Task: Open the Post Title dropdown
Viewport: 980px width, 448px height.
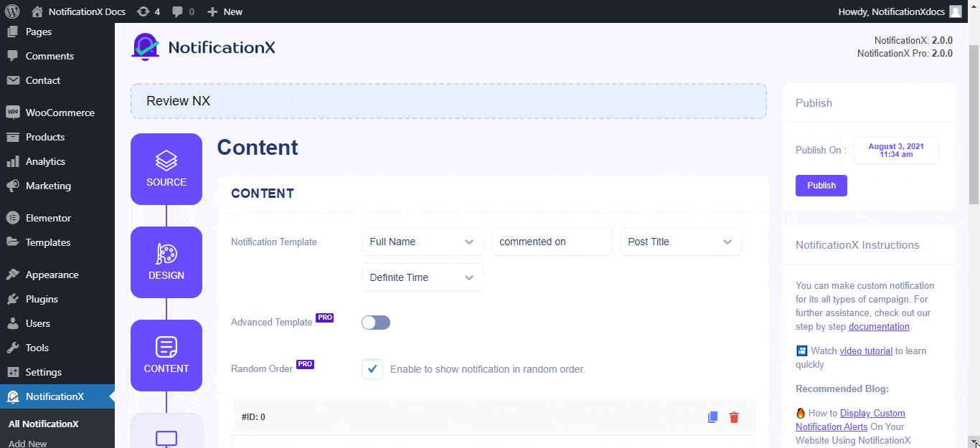Action: pyautogui.click(x=681, y=242)
